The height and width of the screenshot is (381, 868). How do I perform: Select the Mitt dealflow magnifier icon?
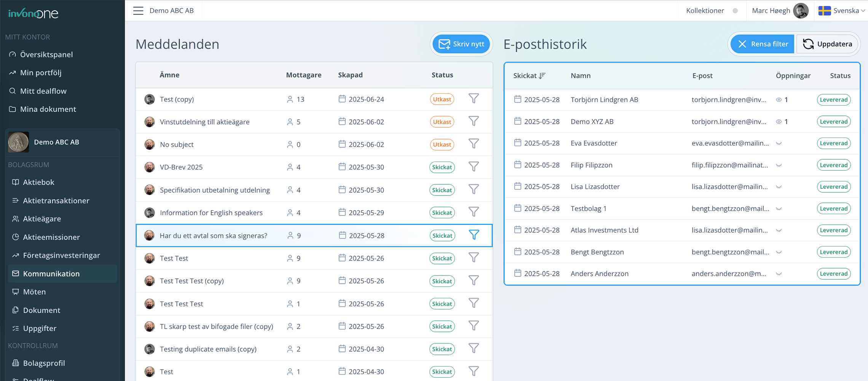(x=13, y=91)
